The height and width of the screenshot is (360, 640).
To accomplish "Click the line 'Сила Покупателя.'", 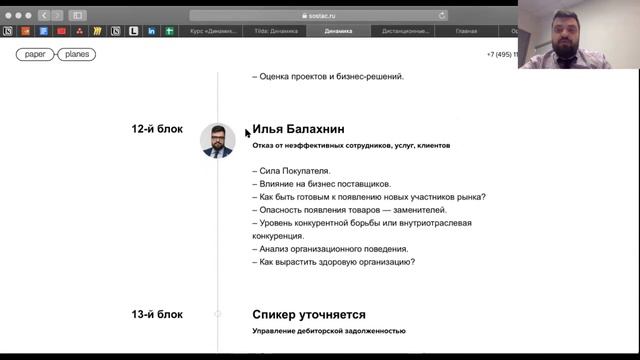I will coord(291,171).
